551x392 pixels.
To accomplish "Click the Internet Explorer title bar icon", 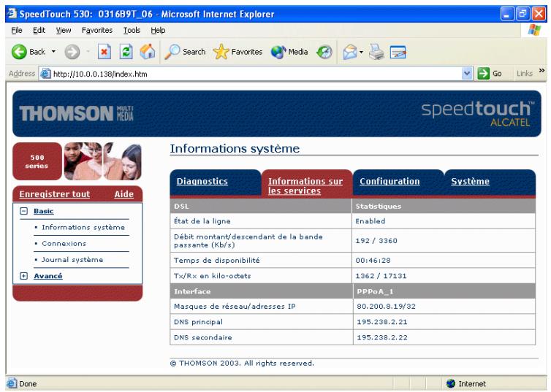I will pyautogui.click(x=12, y=13).
